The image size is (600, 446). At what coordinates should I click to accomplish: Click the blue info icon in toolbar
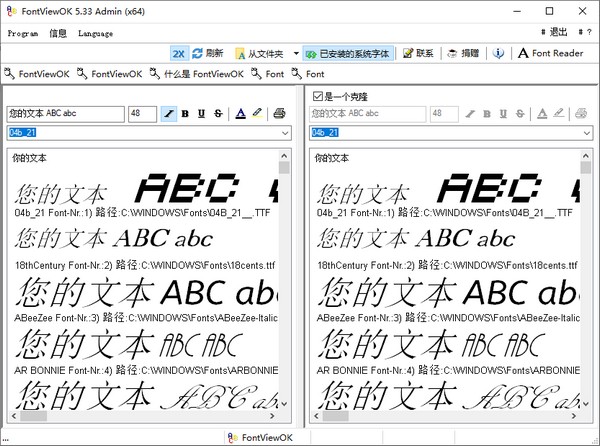498,53
